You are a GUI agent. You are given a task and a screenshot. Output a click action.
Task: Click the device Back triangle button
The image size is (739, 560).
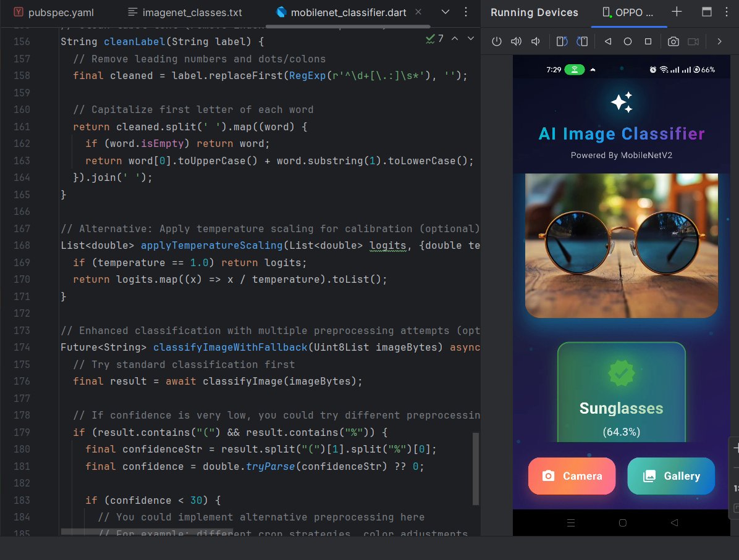click(x=608, y=41)
